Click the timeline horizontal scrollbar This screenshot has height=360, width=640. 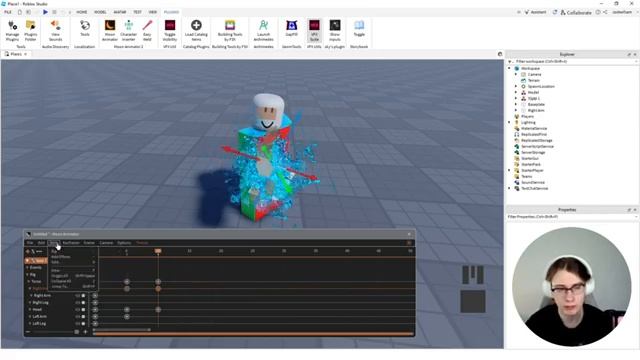pyautogui.click(x=122, y=330)
